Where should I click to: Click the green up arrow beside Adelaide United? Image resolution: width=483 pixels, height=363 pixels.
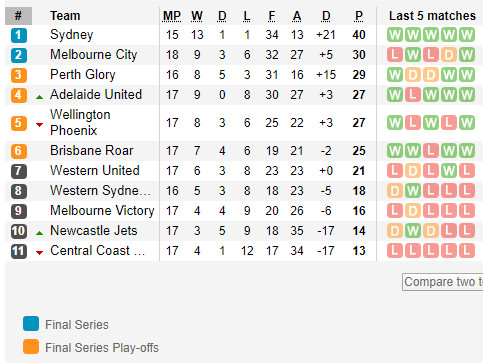point(39,97)
